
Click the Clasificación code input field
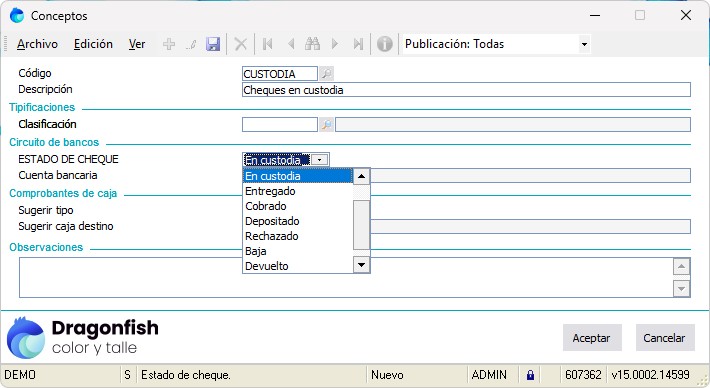click(x=280, y=124)
